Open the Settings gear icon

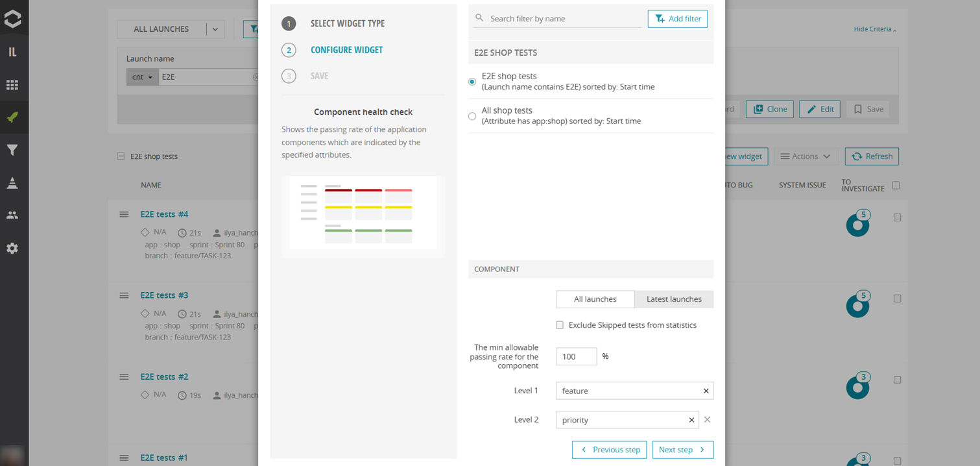pos(12,248)
